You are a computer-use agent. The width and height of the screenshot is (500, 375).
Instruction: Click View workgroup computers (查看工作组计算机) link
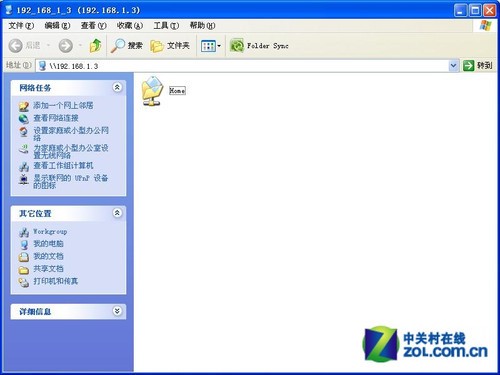(x=63, y=166)
